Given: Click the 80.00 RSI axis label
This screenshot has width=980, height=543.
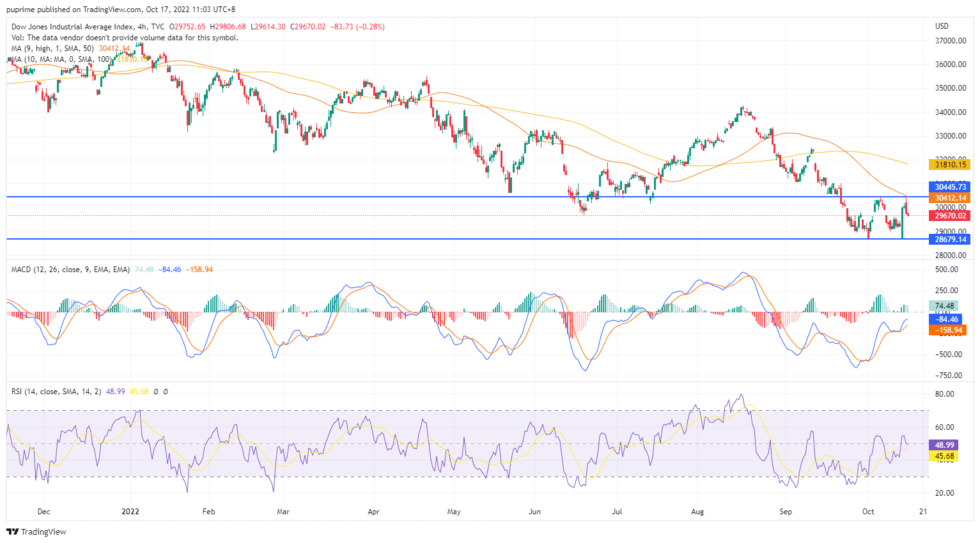Looking at the screenshot, I should point(945,394).
